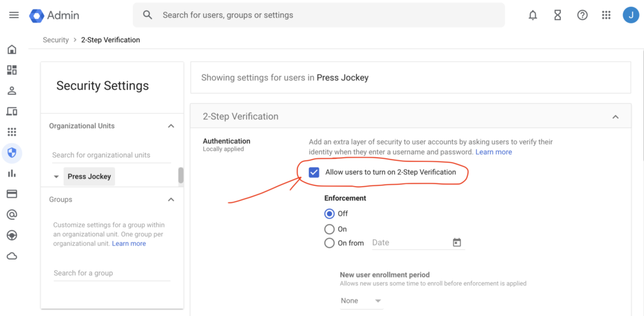Open the Google apps grid launcher
The width and height of the screenshot is (644, 316).
point(606,15)
